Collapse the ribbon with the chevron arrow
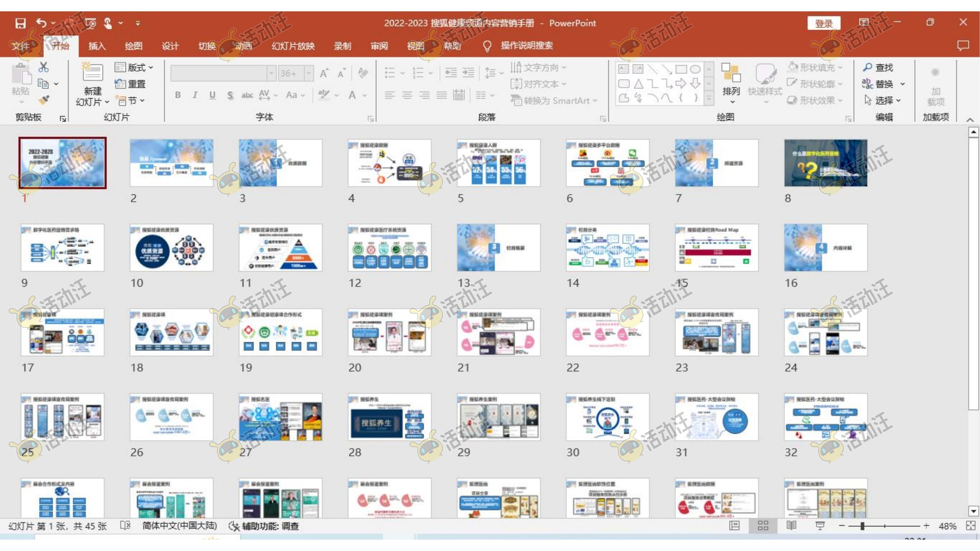This screenshot has width=980, height=551. tap(970, 120)
